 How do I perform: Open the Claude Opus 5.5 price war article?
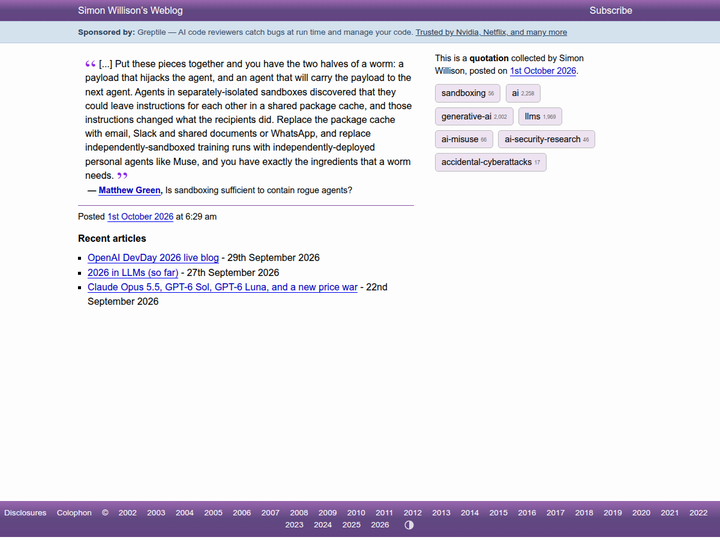pyautogui.click(x=222, y=287)
